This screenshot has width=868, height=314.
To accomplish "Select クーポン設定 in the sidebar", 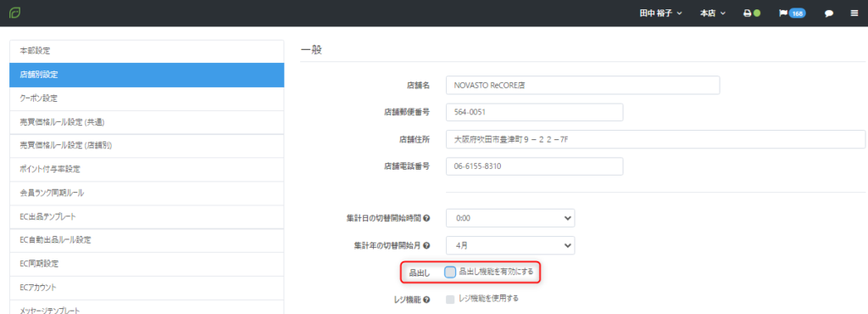I will point(147,98).
